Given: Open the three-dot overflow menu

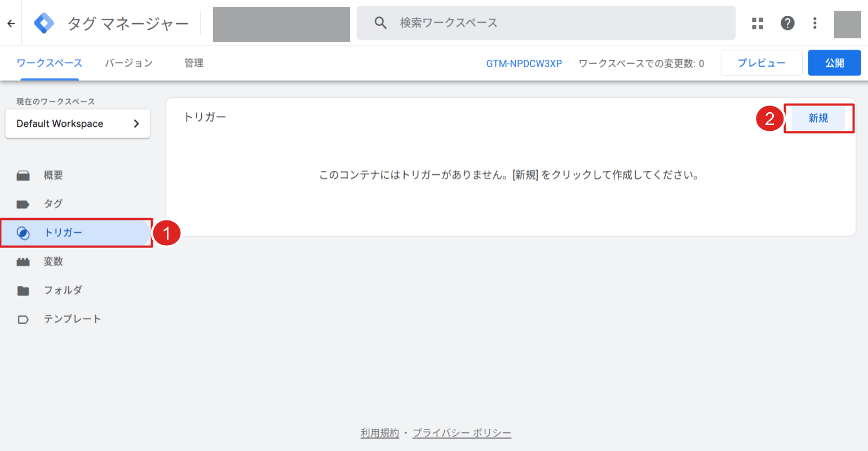Looking at the screenshot, I should coord(814,23).
